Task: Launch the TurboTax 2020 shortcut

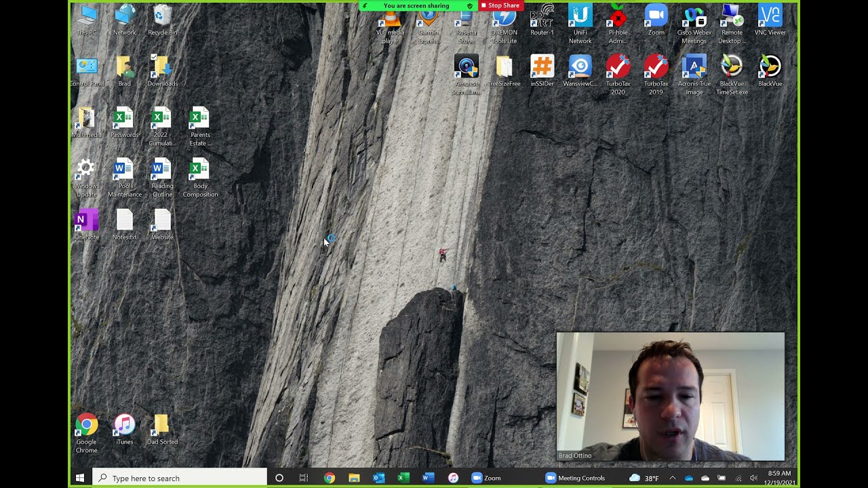Action: [x=618, y=75]
